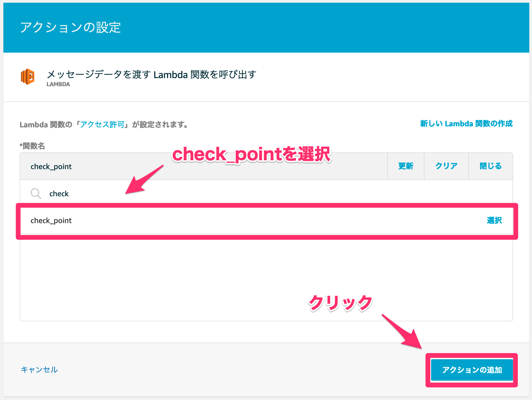Focus the search field containing check
This screenshot has width=532, height=400.
click(x=266, y=194)
